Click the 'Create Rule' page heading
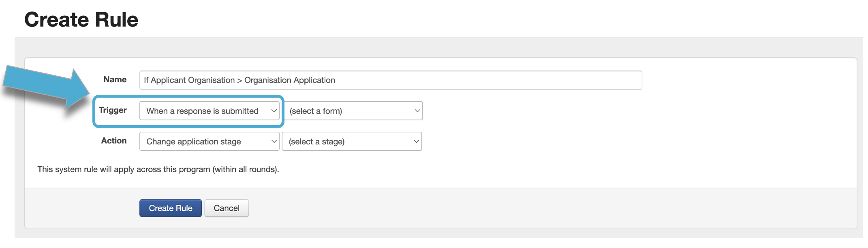868x248 pixels. tap(81, 19)
